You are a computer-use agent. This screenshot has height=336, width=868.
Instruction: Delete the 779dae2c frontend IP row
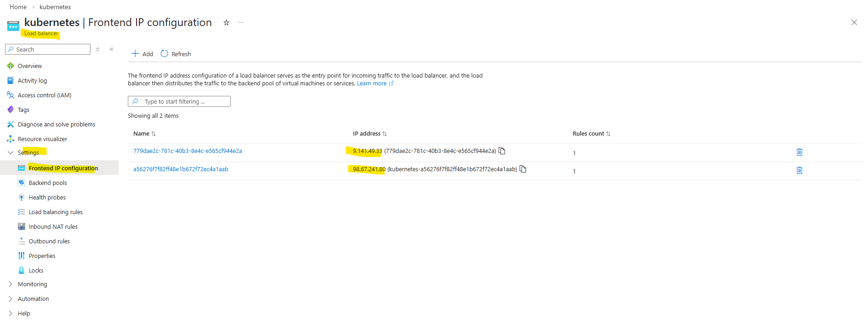799,152
